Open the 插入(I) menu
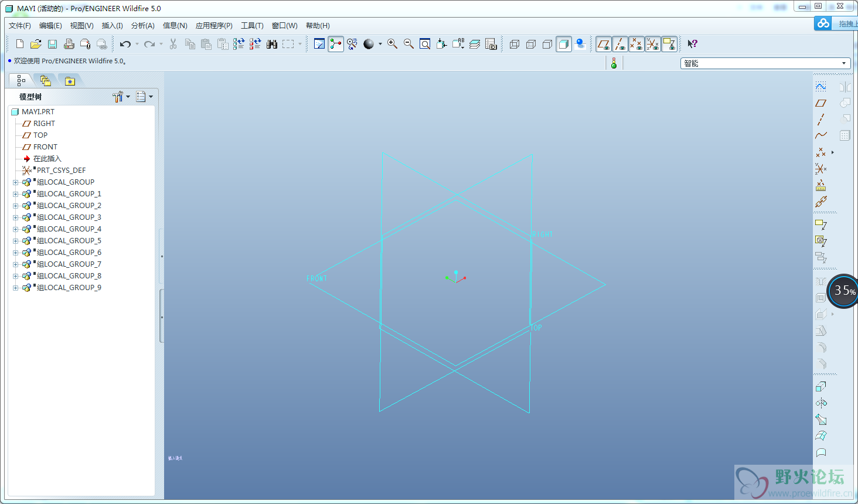 click(112, 26)
